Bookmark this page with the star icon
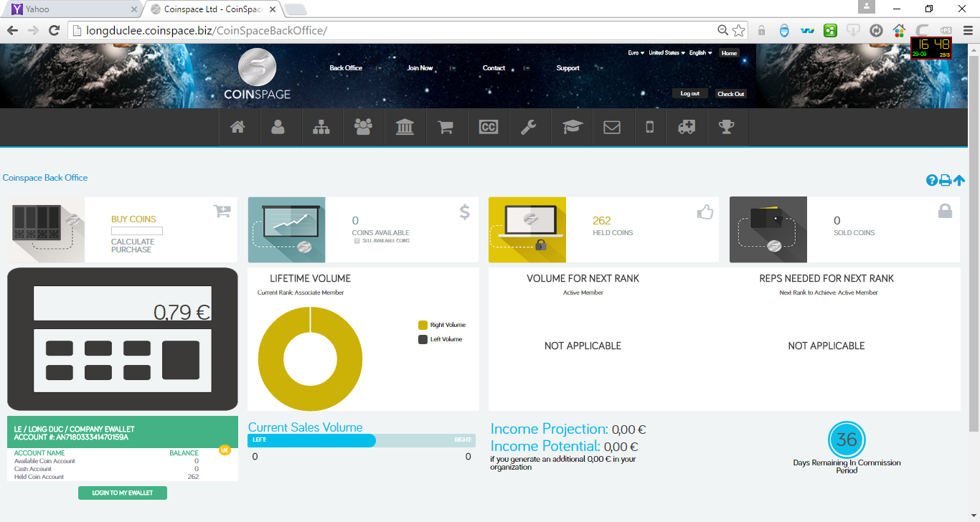 point(738,30)
